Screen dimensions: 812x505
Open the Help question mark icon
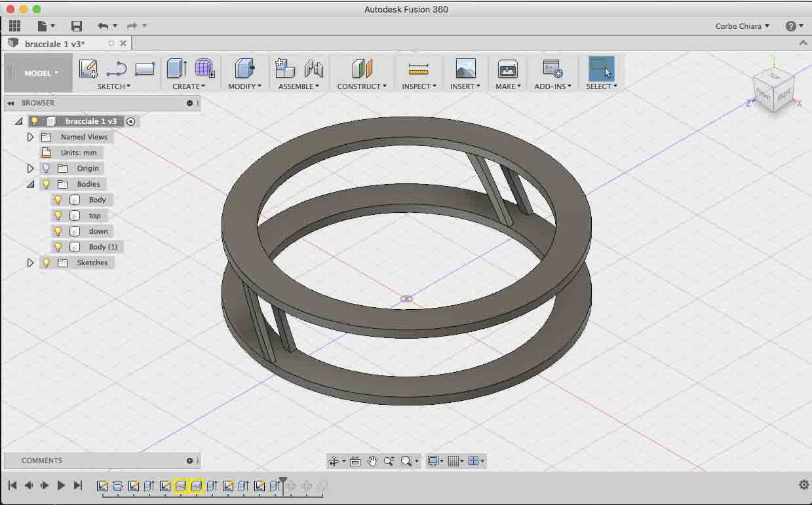coord(791,26)
